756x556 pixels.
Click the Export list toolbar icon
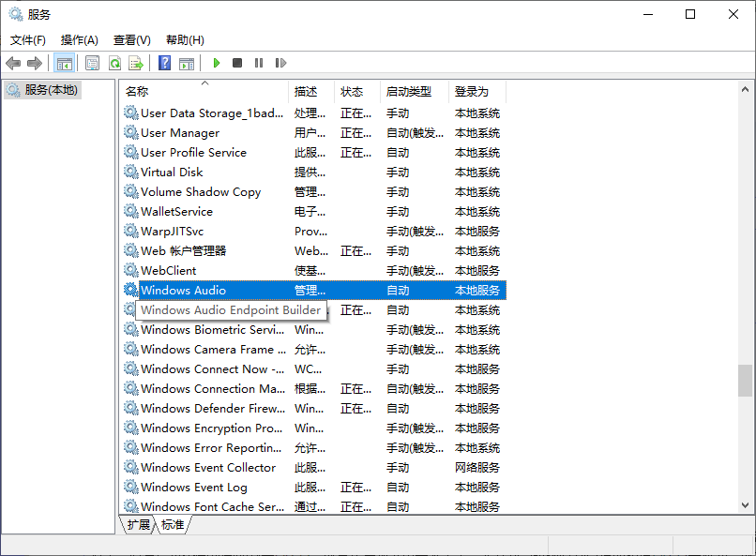point(136,63)
